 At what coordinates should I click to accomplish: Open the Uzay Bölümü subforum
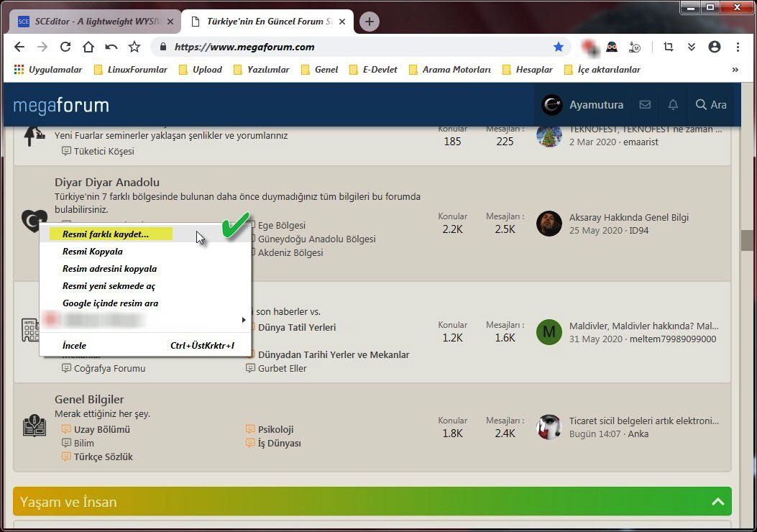(x=102, y=430)
